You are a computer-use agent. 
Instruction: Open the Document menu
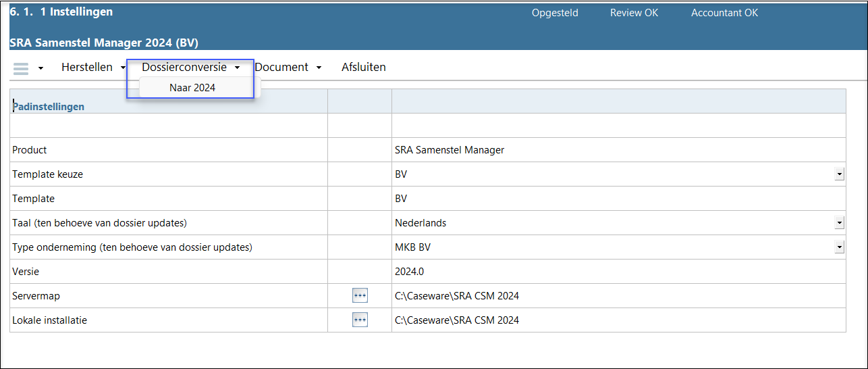(x=281, y=67)
